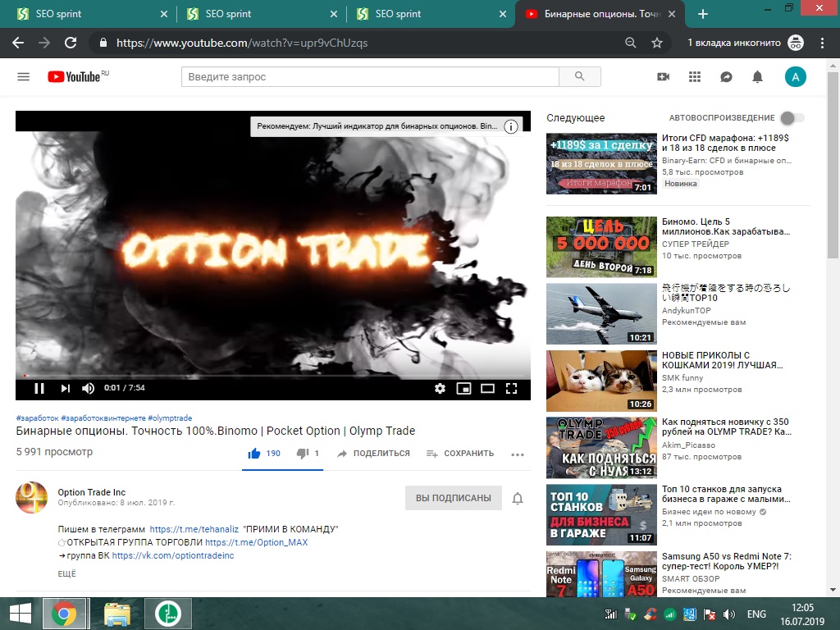The image size is (840, 630).
Task: Click the search magnifier button
Action: point(580,76)
